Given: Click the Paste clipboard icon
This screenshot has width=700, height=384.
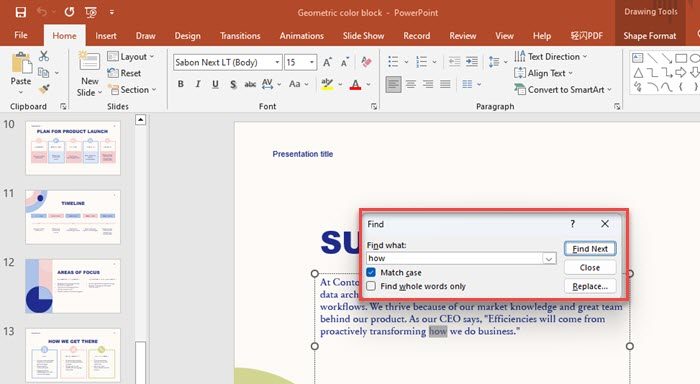Looking at the screenshot, I should coord(21,63).
